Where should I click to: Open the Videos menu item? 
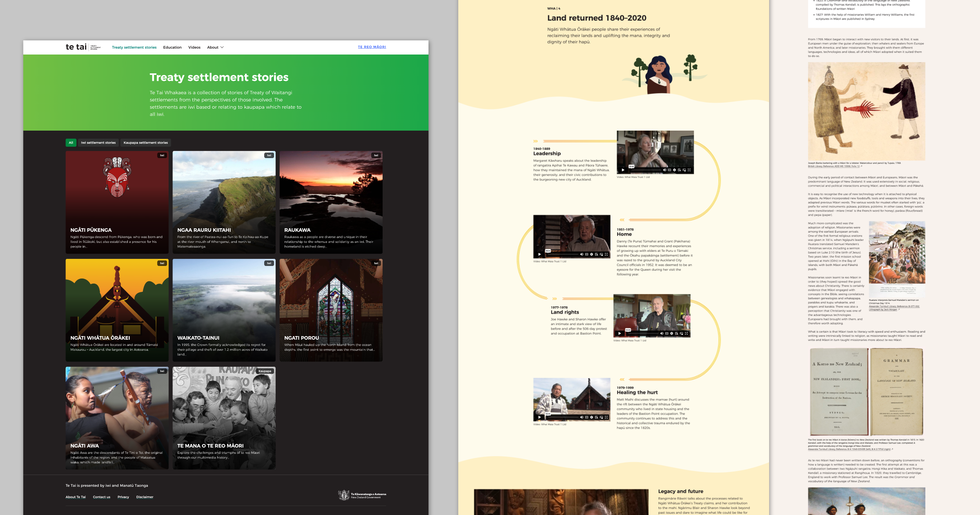click(194, 47)
